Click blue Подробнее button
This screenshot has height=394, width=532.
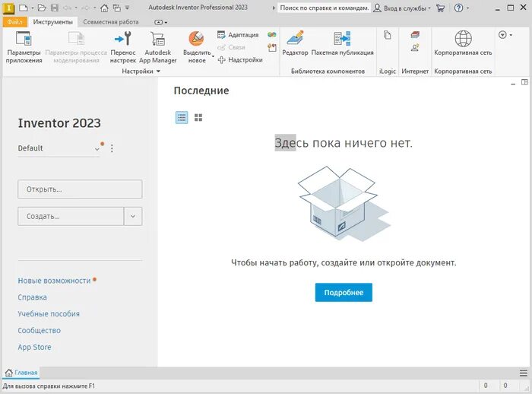click(344, 292)
